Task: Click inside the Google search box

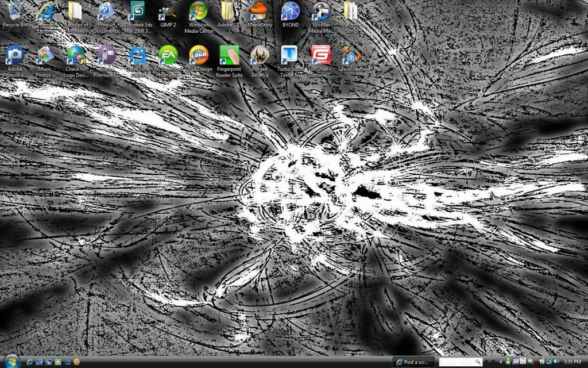Action: [x=457, y=362]
